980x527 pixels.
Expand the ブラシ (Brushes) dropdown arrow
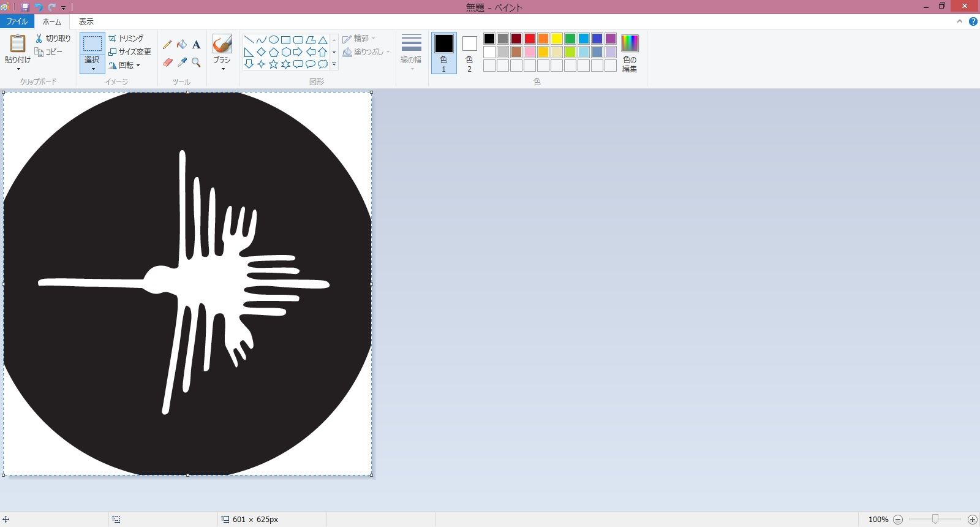(x=222, y=68)
